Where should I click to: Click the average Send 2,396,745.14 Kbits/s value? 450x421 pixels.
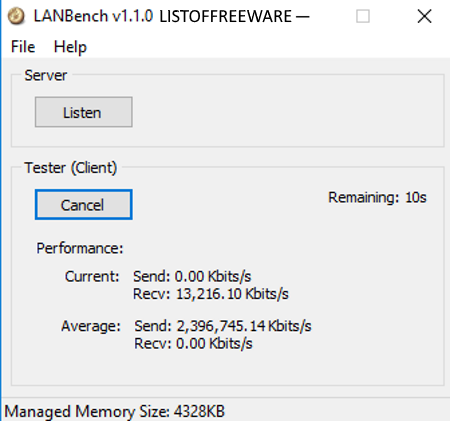(223, 326)
